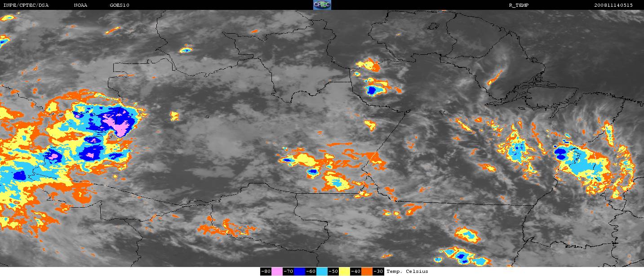This screenshot has width=644, height=276.
Task: Click the -30 legend value
Action: pos(378,272)
